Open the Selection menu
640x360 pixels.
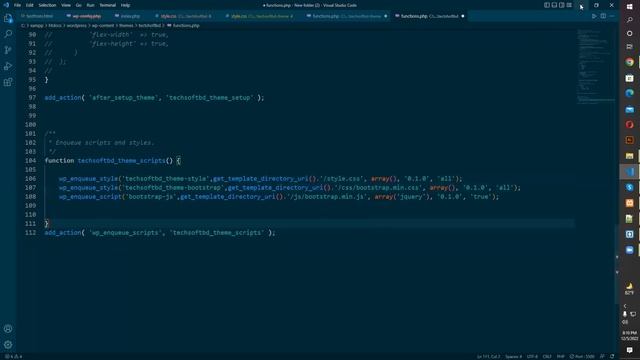(x=47, y=5)
